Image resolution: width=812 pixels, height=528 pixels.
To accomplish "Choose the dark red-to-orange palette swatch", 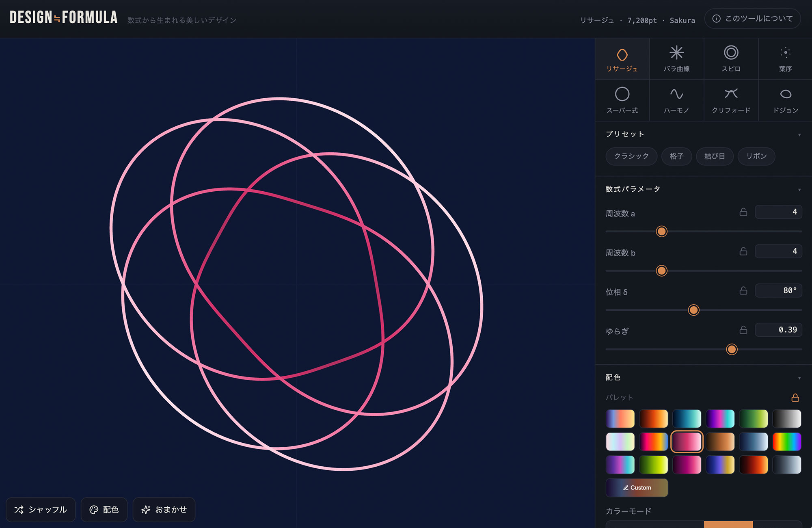I will pyautogui.click(x=653, y=419).
